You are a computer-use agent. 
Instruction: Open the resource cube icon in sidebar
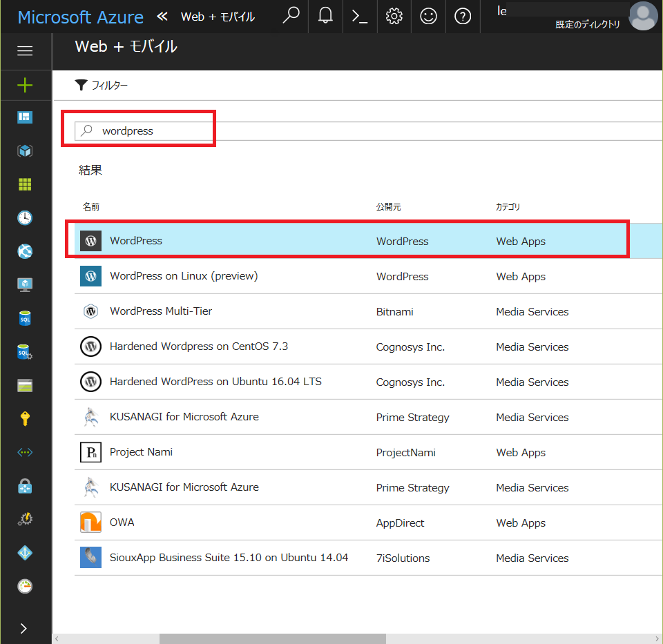click(x=25, y=151)
